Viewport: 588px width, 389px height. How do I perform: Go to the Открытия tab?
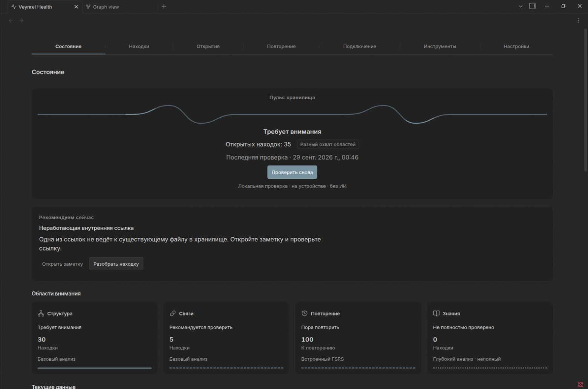point(208,46)
